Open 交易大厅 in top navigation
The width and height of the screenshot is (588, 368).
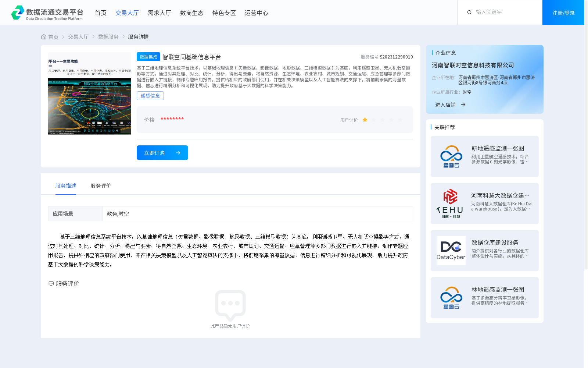tap(127, 13)
